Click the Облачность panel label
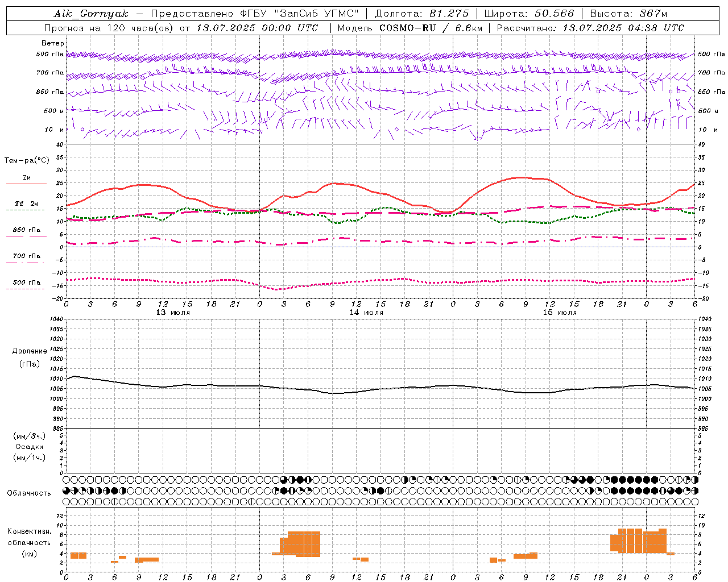Image resolution: width=728 pixels, height=582 pixels. [x=29, y=493]
